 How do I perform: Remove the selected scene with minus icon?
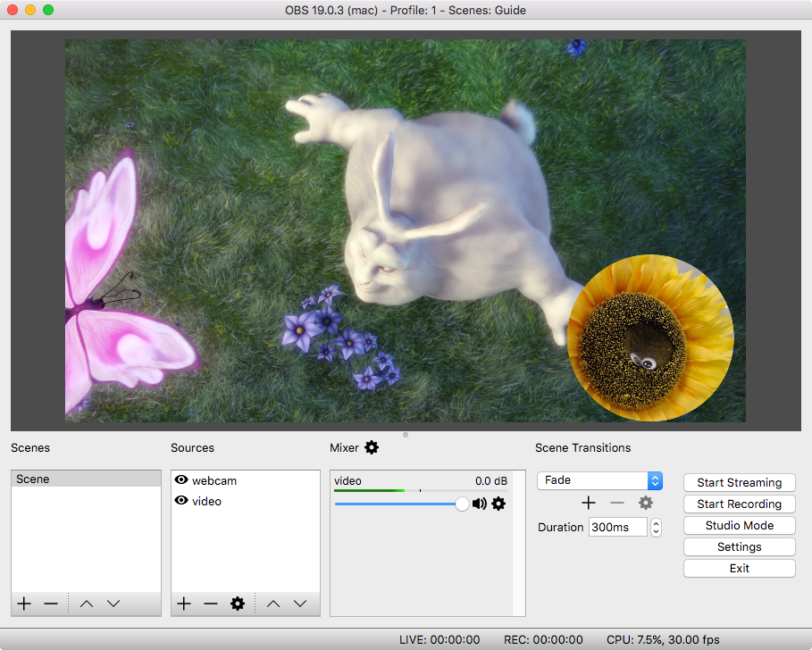point(51,604)
